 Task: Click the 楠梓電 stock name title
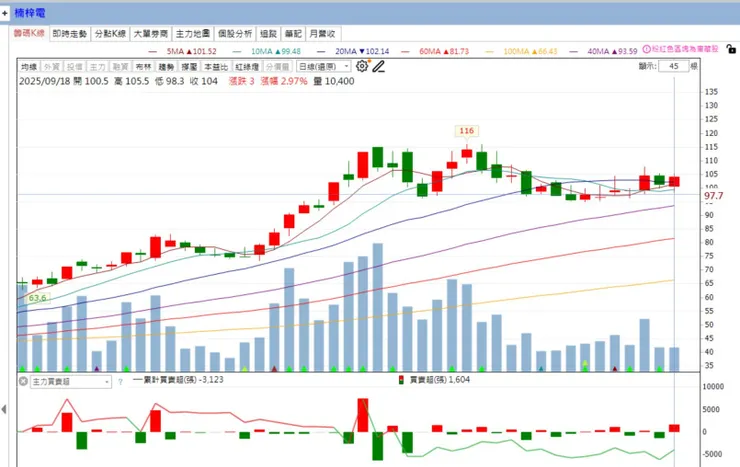29,13
